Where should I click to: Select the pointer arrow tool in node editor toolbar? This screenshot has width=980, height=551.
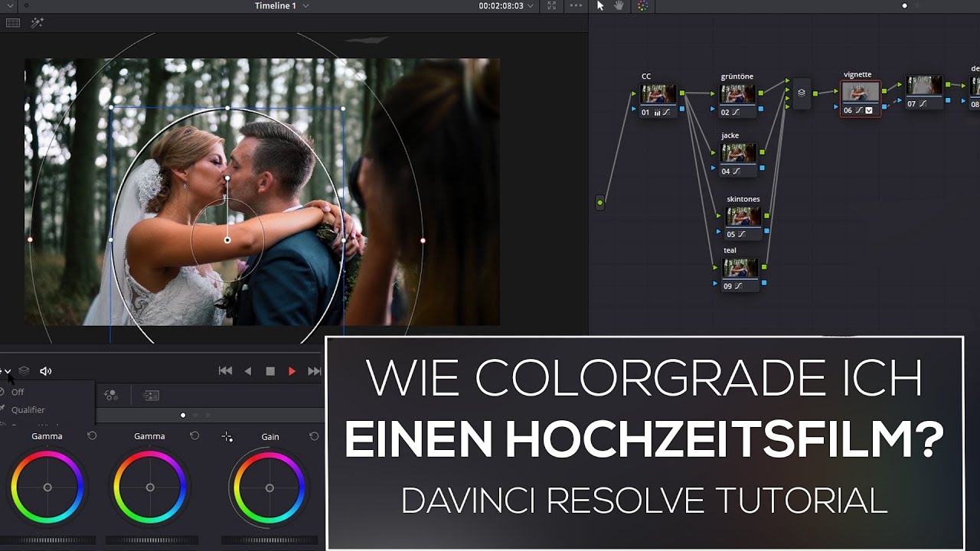point(600,5)
